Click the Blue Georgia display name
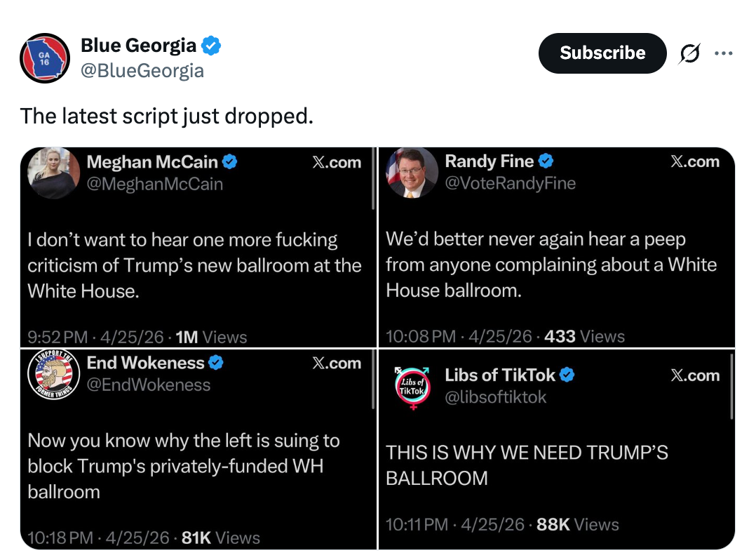The image size is (756, 560). point(139,46)
